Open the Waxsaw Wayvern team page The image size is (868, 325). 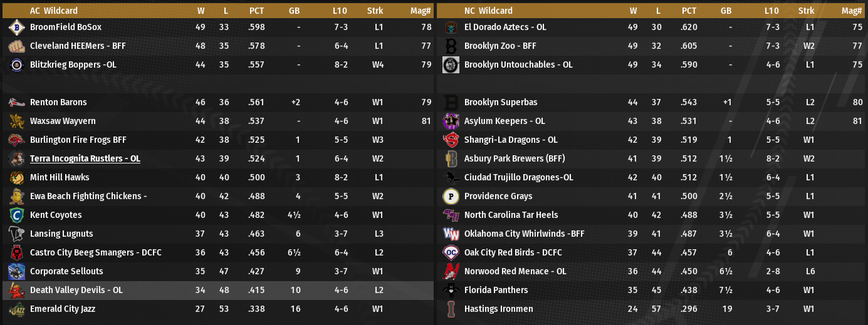63,121
